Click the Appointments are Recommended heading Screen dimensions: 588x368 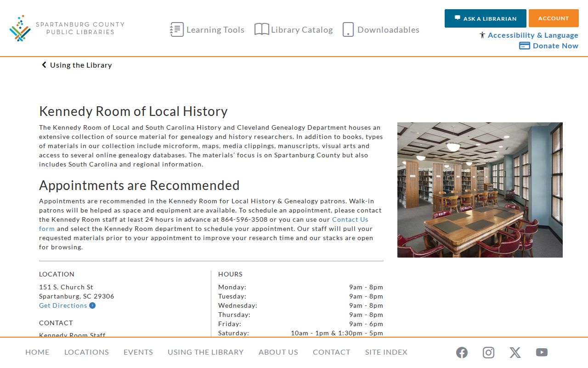pos(139,185)
